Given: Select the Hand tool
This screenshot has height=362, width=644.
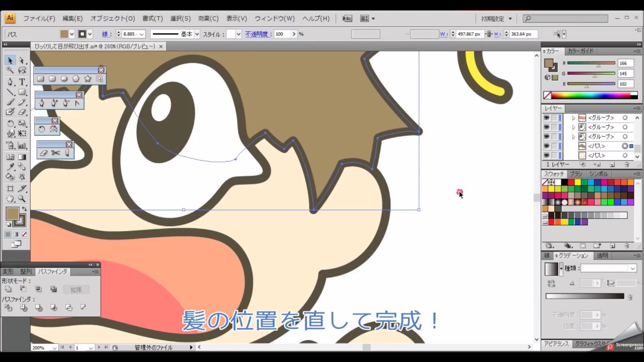Looking at the screenshot, I should (x=10, y=199).
